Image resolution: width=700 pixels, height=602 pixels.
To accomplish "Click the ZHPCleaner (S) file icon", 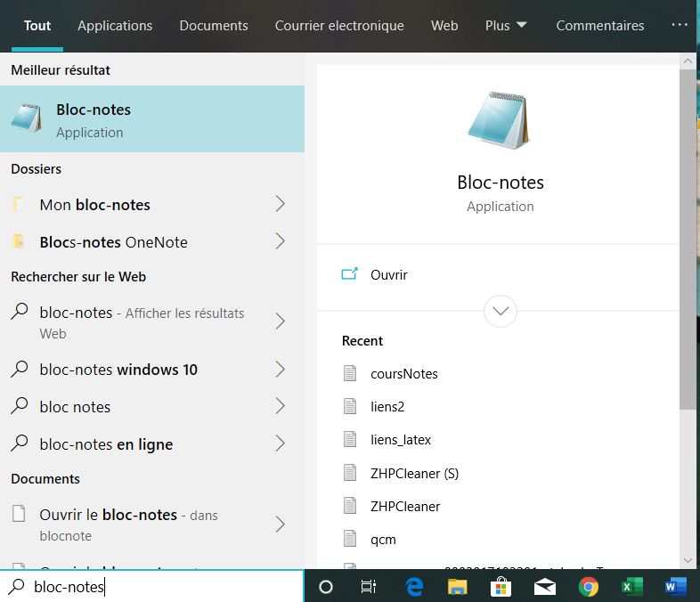I will (350, 473).
